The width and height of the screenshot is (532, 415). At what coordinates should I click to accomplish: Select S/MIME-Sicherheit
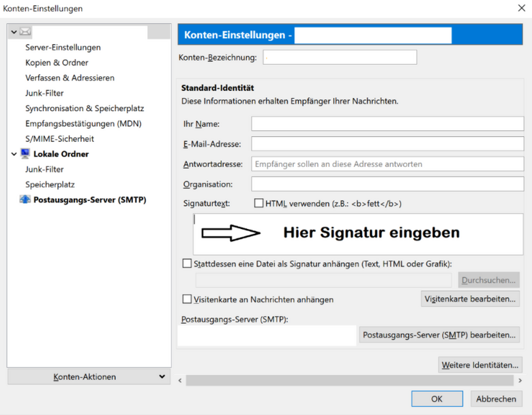60,139
